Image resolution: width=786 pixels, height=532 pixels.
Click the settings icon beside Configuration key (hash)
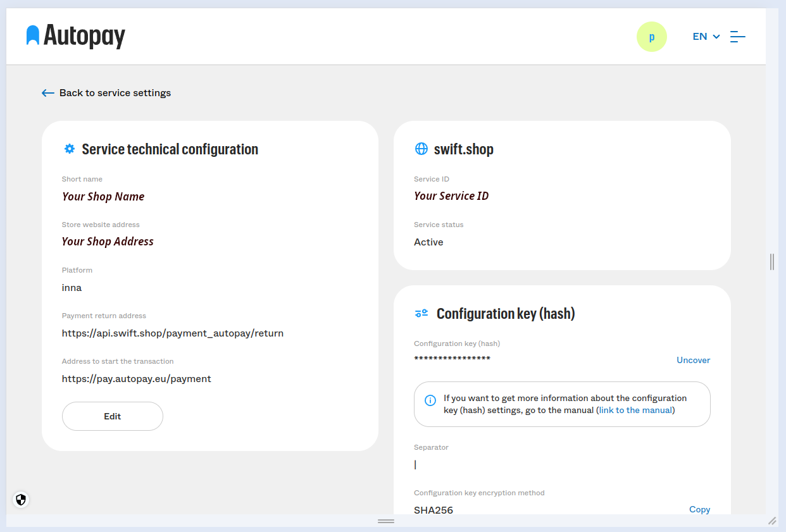pyautogui.click(x=421, y=313)
